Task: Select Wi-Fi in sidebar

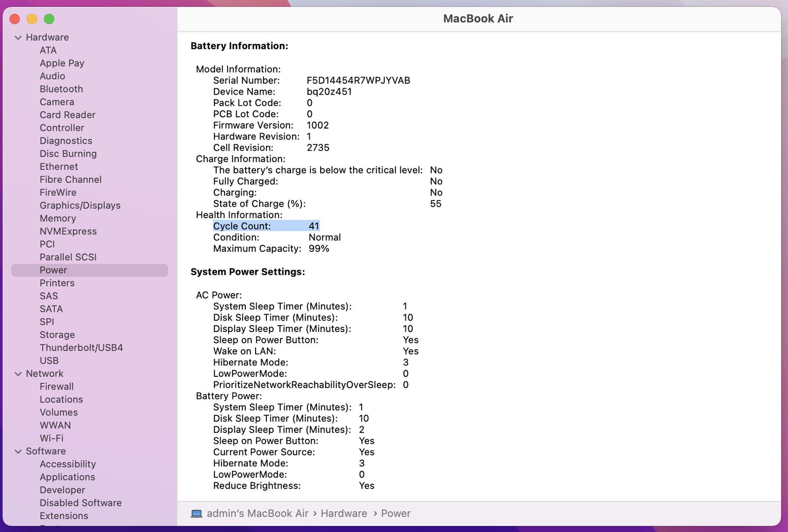Action: coord(51,438)
